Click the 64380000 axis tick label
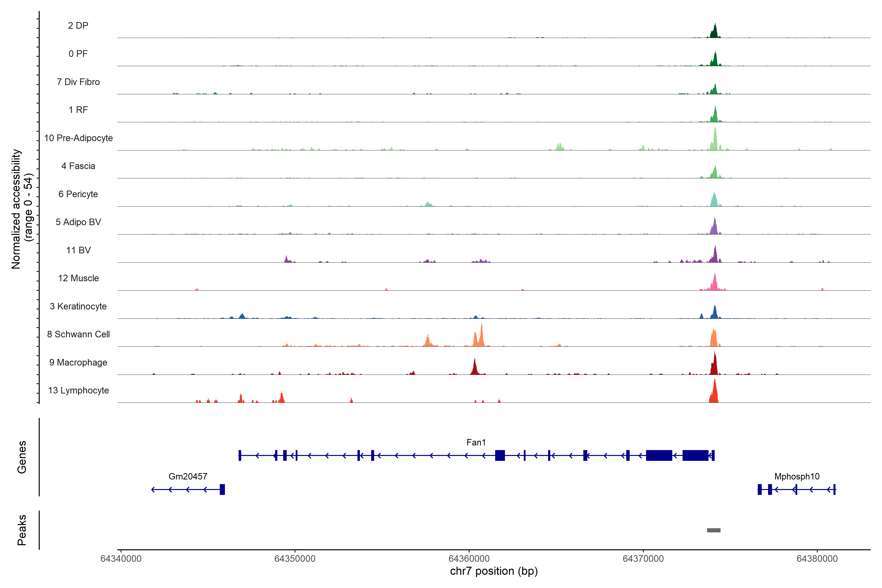 817,559
